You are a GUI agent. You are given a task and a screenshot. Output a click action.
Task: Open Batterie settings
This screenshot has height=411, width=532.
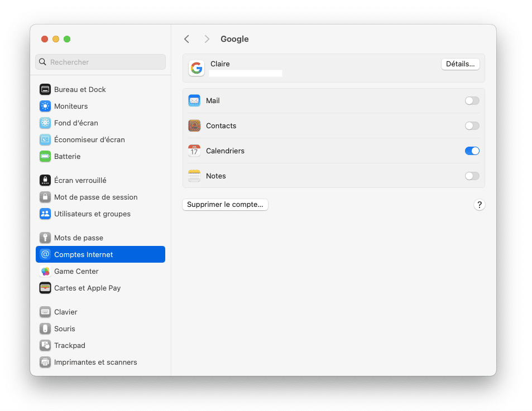point(100,157)
